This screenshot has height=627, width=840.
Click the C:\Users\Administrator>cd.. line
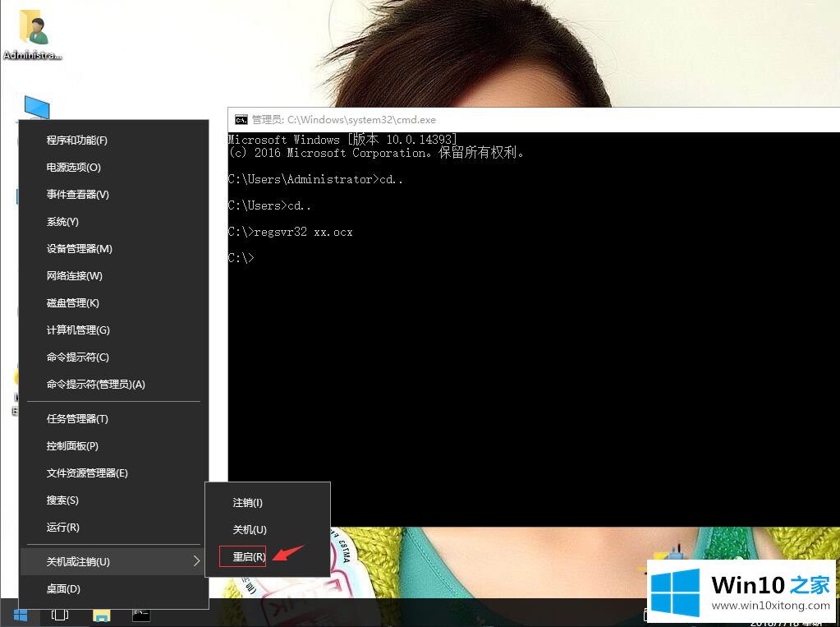(315, 179)
